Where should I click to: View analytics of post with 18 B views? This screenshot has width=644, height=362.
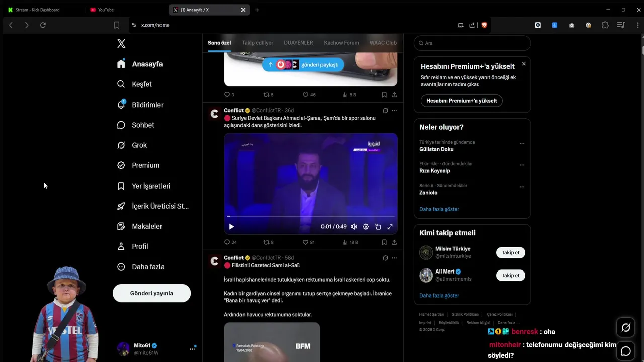[350, 242]
